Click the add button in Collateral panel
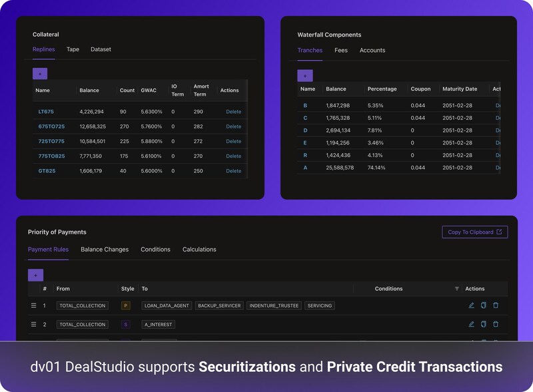The height and width of the screenshot is (392, 533). 40,74
